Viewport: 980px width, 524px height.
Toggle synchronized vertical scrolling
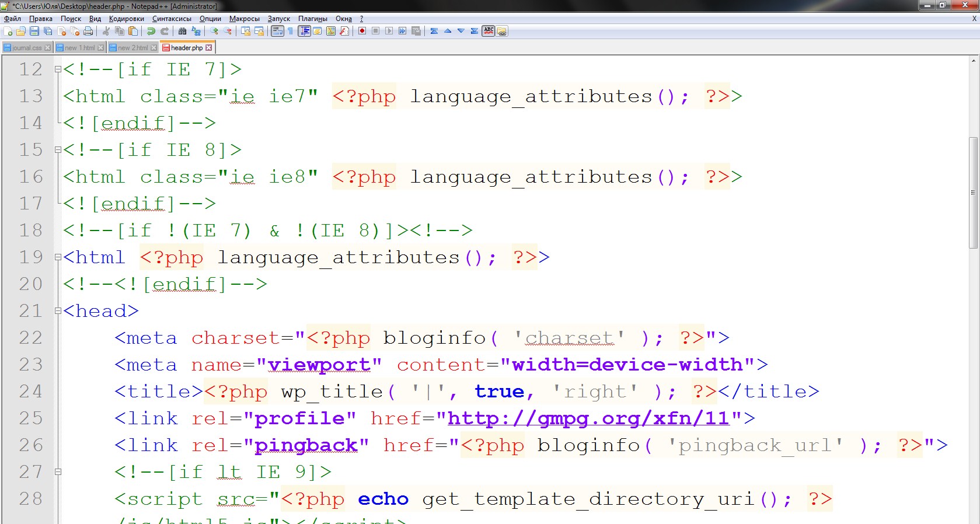pyautogui.click(x=245, y=31)
